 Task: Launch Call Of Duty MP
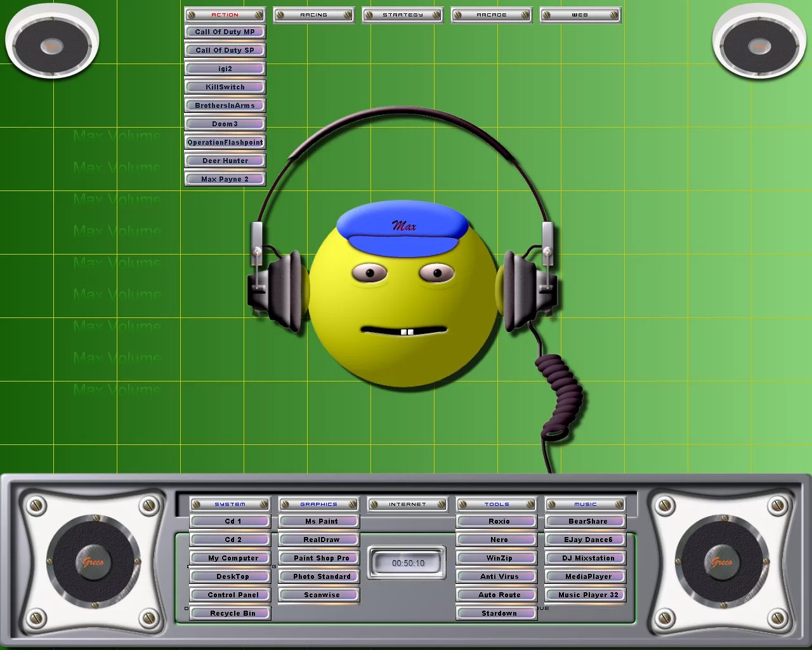[225, 32]
